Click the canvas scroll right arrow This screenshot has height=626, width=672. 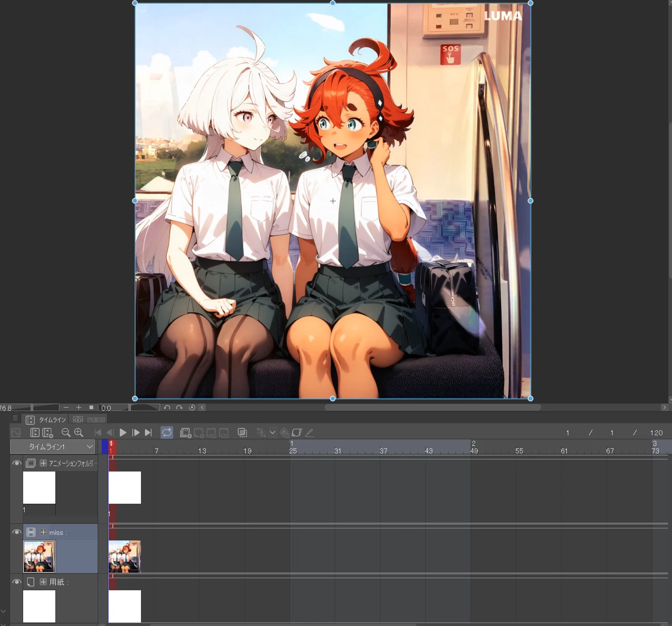(x=664, y=408)
